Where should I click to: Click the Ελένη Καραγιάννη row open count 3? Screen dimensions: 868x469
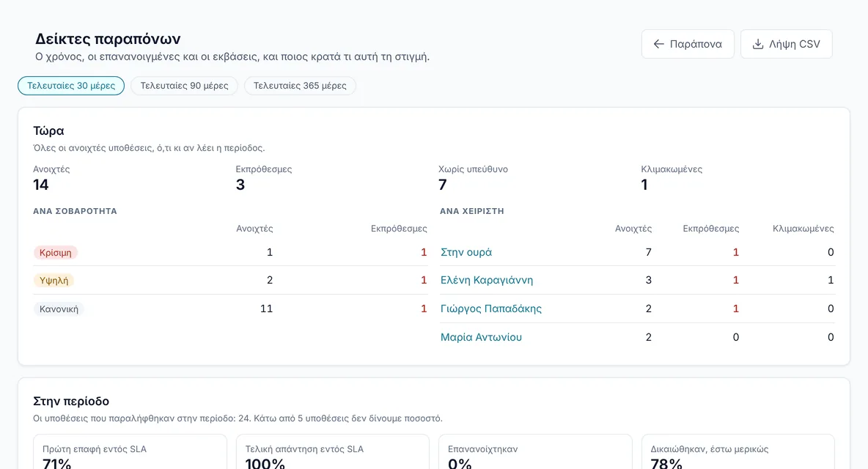point(649,281)
